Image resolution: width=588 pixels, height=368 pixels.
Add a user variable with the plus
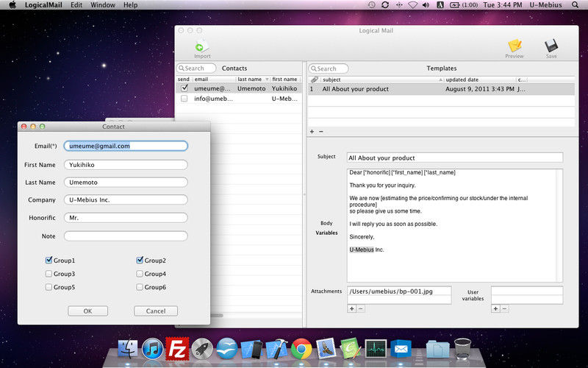[x=495, y=308]
